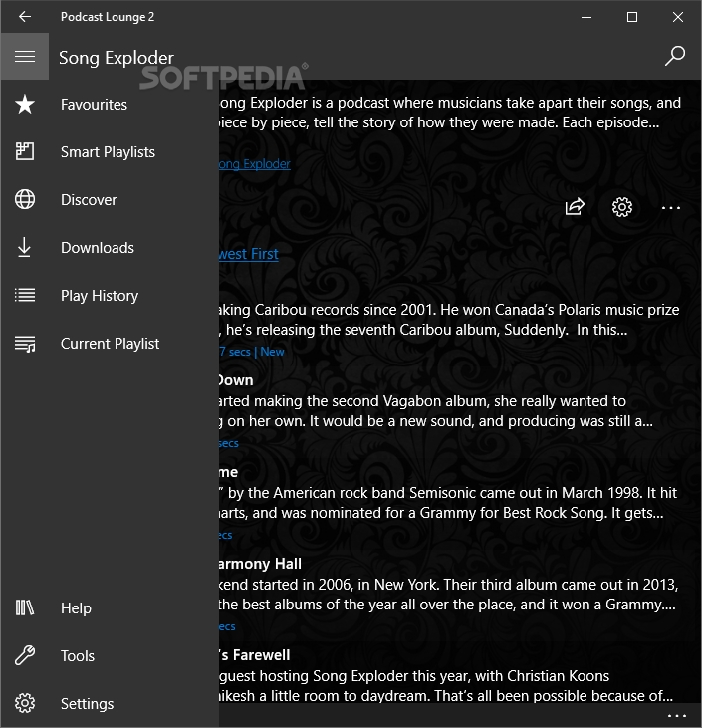This screenshot has width=702, height=728.
Task: Open Smart Playlists menu item
Action: [111, 151]
